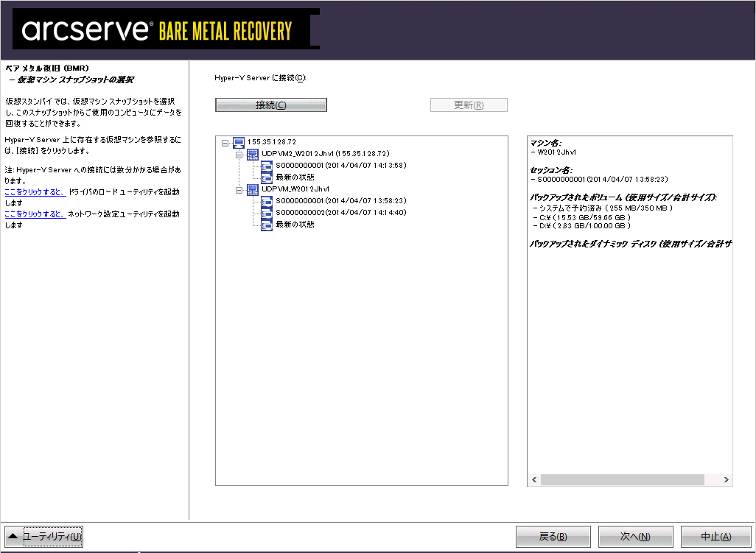Click the システムで予約済み volume line
Image resolution: width=756 pixels, height=553 pixels.
[x=603, y=208]
